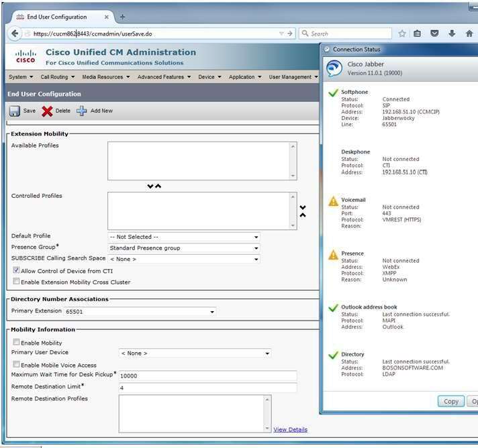Open SUBSCRIBE Calling Search Space dropdown
This screenshot has width=478, height=448.
(x=184, y=259)
